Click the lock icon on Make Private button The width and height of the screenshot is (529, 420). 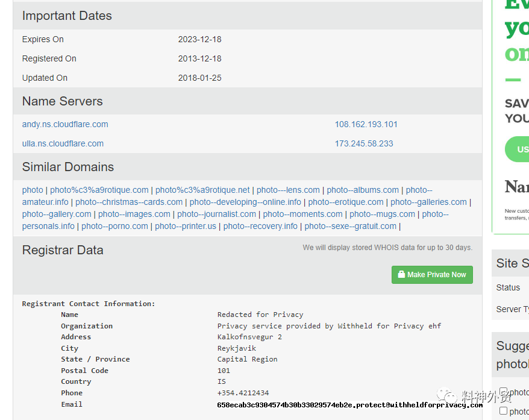(x=401, y=275)
